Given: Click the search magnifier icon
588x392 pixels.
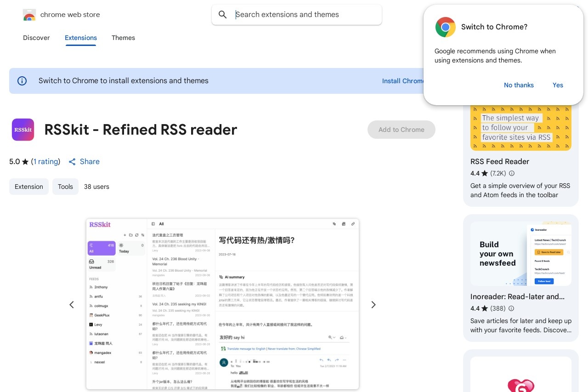Looking at the screenshot, I should [x=223, y=15].
